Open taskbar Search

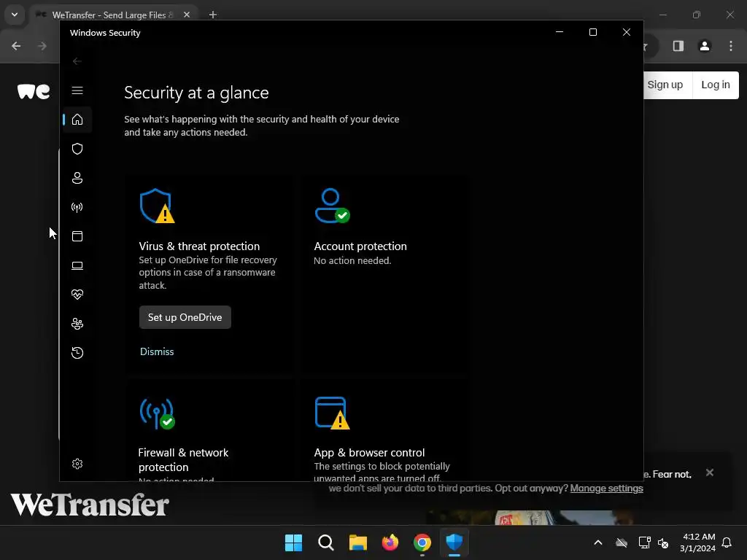[326, 542]
